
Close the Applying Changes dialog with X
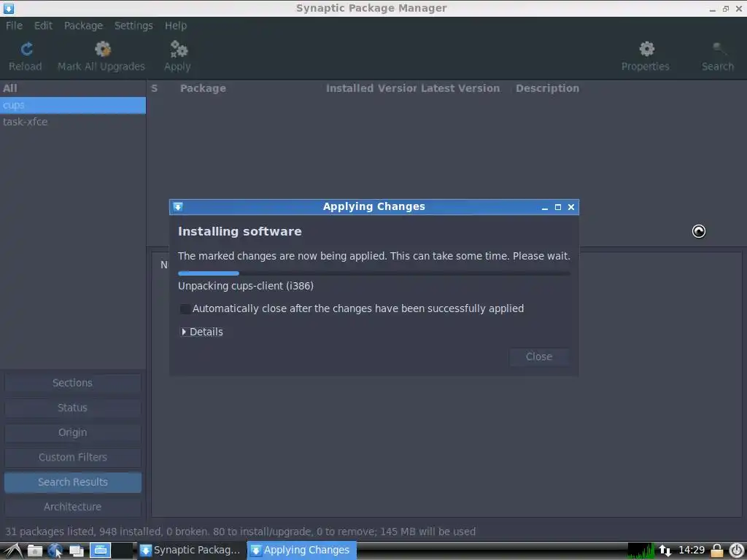(571, 207)
